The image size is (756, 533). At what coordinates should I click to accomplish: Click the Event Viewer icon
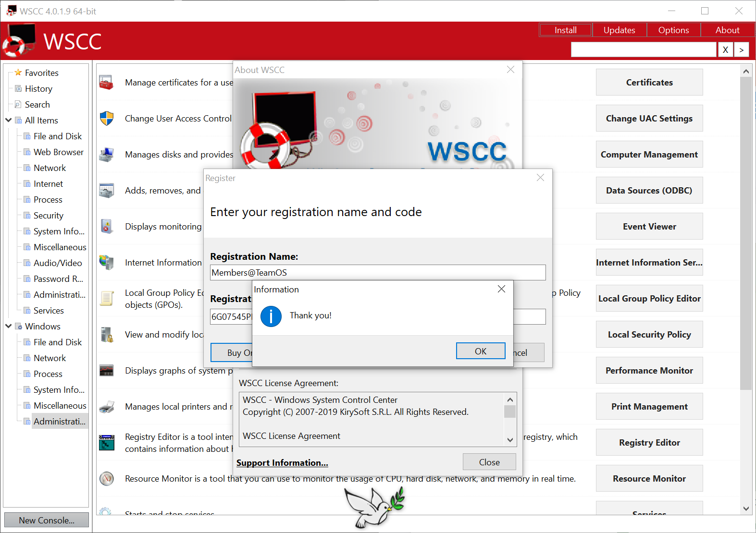pyautogui.click(x=106, y=227)
